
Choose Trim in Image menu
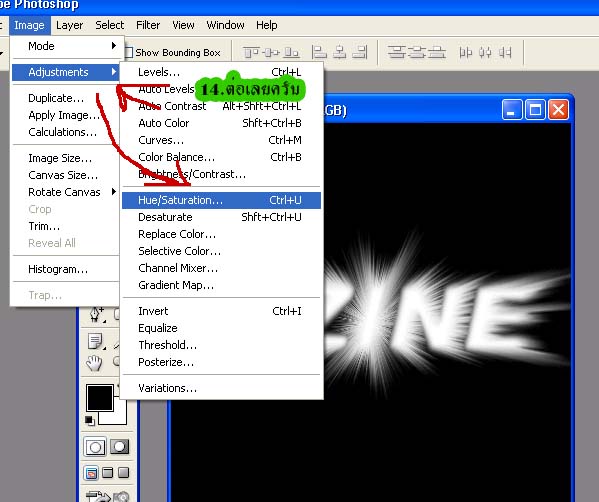click(x=66, y=226)
